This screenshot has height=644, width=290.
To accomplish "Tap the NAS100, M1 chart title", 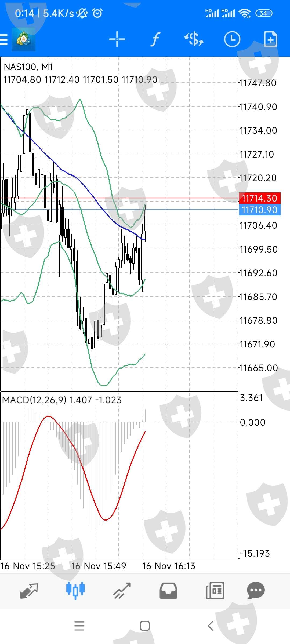I will pyautogui.click(x=28, y=67).
